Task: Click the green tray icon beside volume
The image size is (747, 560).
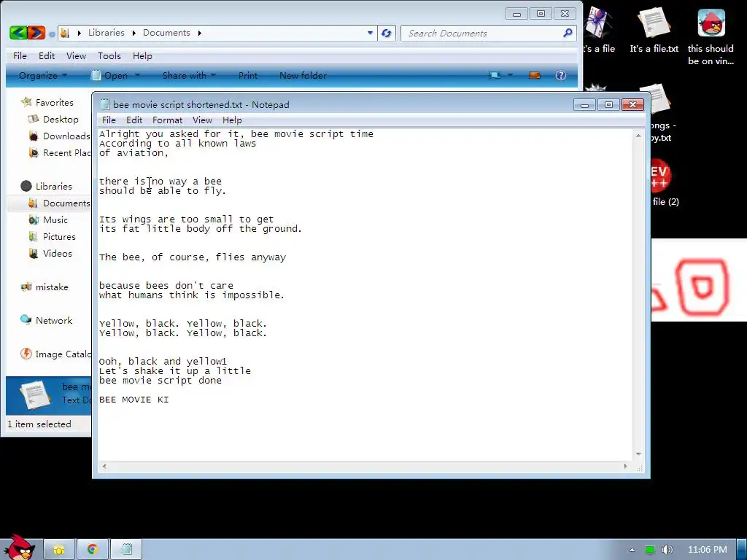Action: point(650,550)
